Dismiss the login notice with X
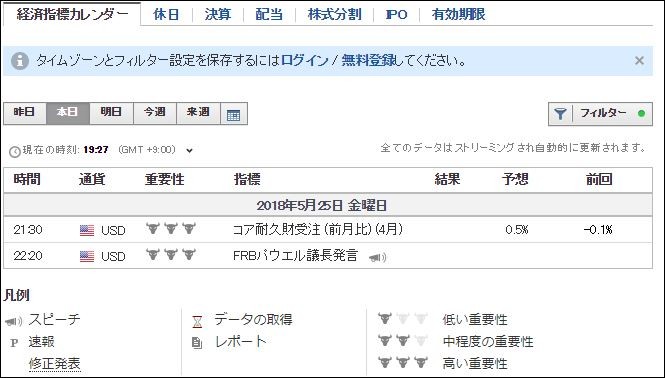The width and height of the screenshot is (665, 378). [x=639, y=61]
